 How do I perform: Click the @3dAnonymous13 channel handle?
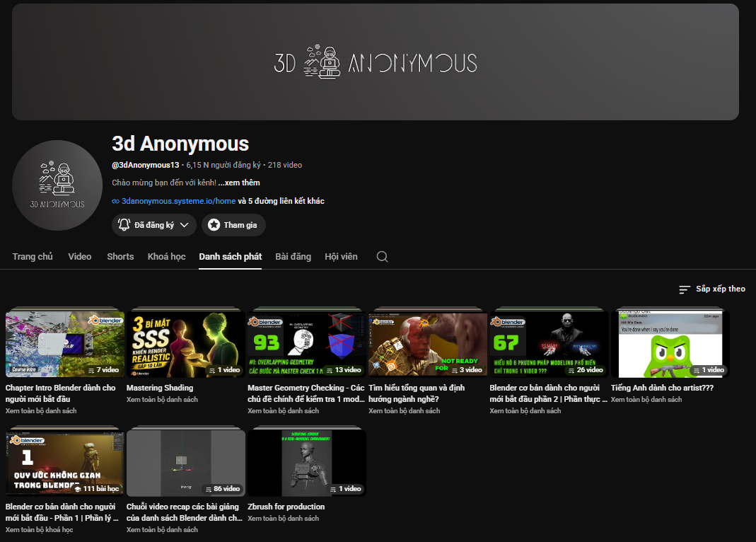[x=145, y=165]
